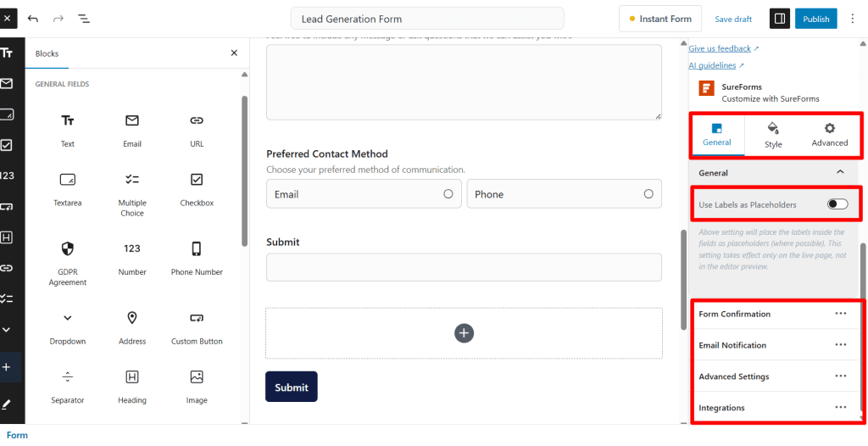Click the Lead Generation Form title field
868x446 pixels.
pos(426,19)
